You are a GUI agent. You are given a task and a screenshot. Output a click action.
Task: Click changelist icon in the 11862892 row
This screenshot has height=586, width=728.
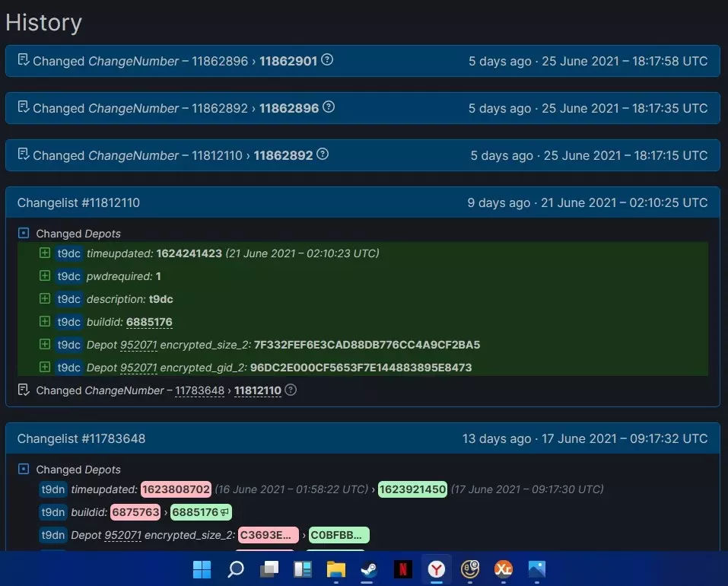24,154
